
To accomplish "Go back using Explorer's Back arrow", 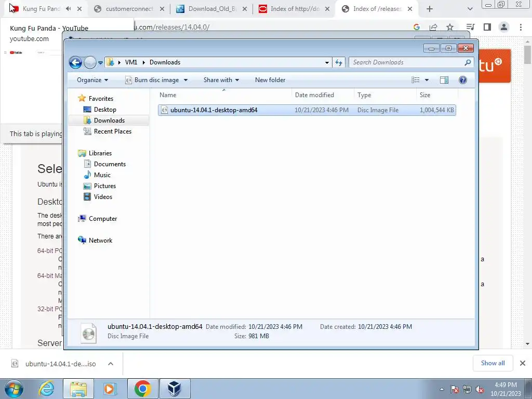I will tap(75, 62).
